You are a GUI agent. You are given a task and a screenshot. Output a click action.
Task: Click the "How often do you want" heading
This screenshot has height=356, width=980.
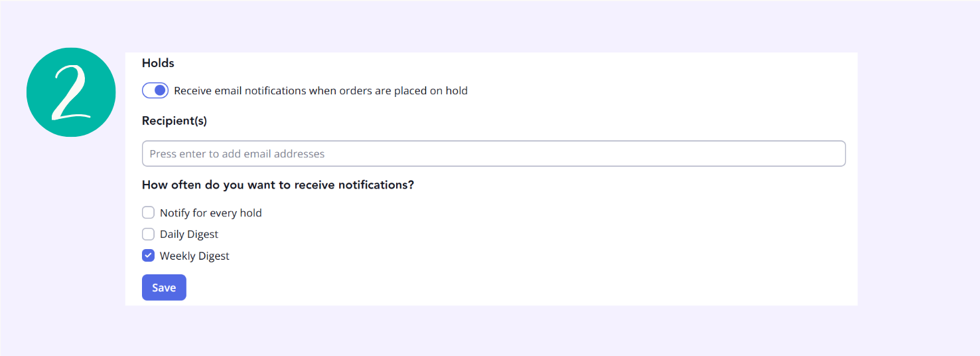[278, 185]
